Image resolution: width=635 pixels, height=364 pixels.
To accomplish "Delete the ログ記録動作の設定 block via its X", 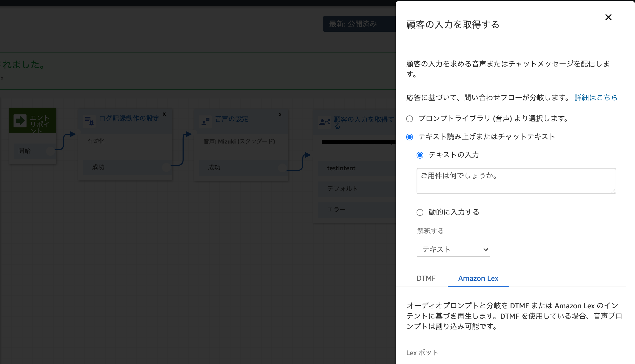I will [x=164, y=114].
